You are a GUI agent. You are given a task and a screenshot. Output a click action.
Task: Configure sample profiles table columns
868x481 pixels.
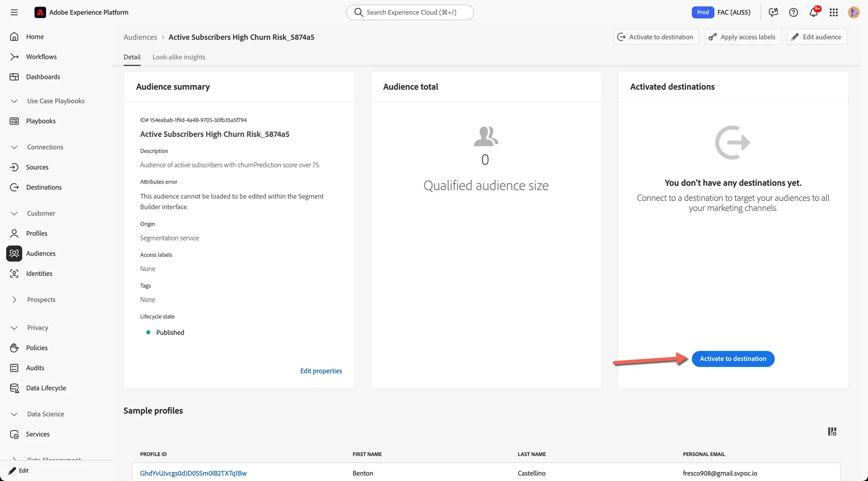click(x=832, y=432)
